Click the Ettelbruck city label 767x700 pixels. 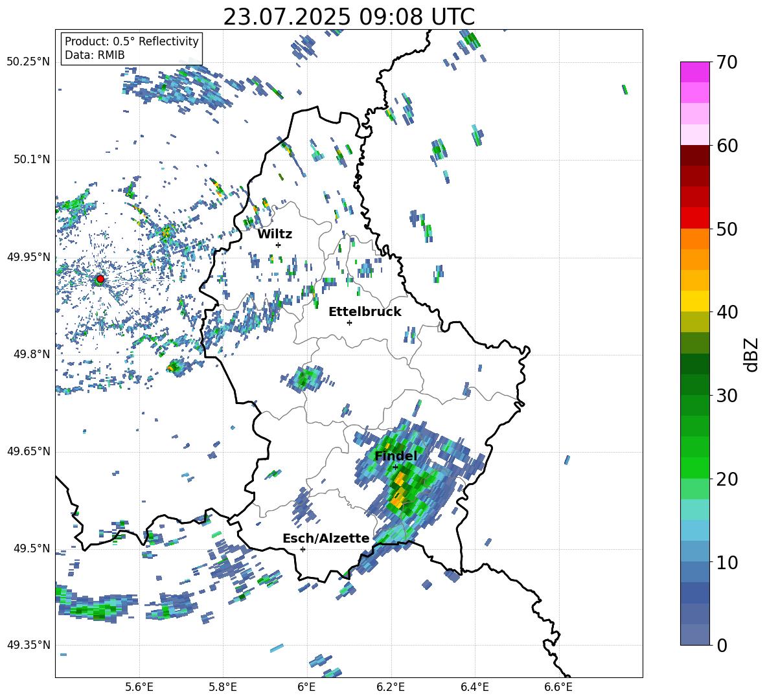click(x=365, y=312)
